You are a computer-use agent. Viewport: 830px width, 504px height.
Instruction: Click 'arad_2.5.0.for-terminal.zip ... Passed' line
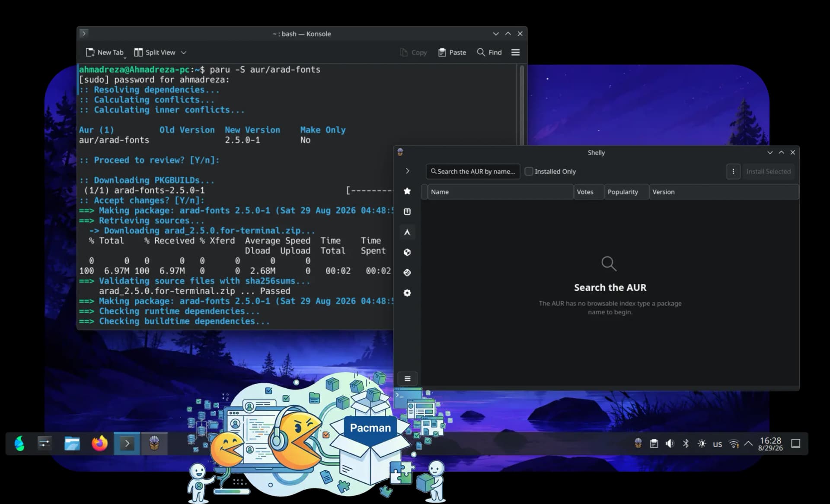195,291
